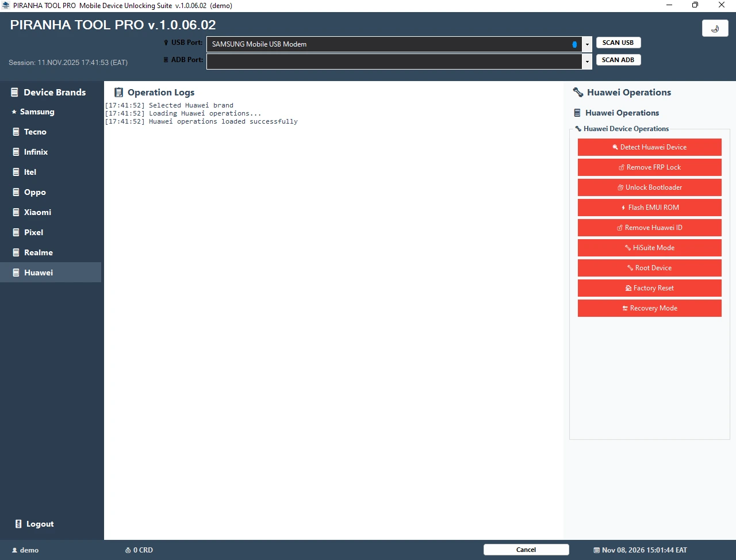Click the status bar date and time
This screenshot has width=736, height=560.
coord(640,550)
